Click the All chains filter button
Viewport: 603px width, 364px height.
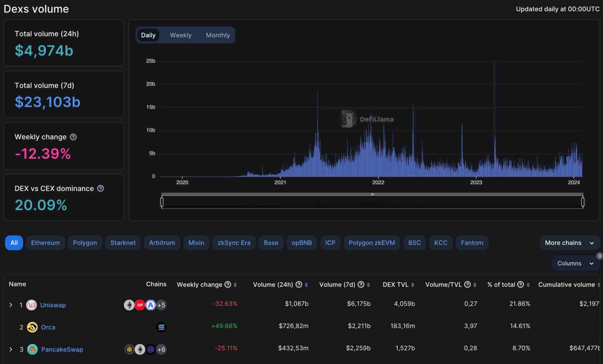pos(13,243)
